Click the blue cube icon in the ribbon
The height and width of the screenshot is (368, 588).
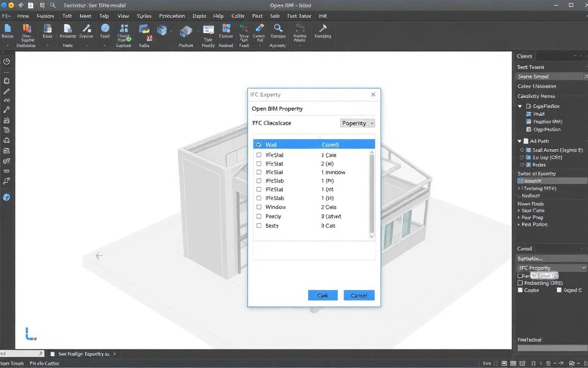tap(162, 30)
